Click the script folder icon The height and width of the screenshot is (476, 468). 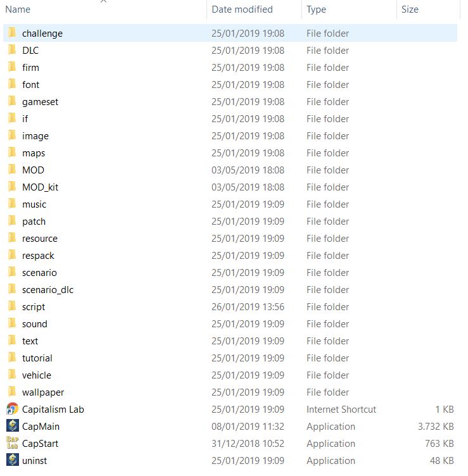[12, 306]
